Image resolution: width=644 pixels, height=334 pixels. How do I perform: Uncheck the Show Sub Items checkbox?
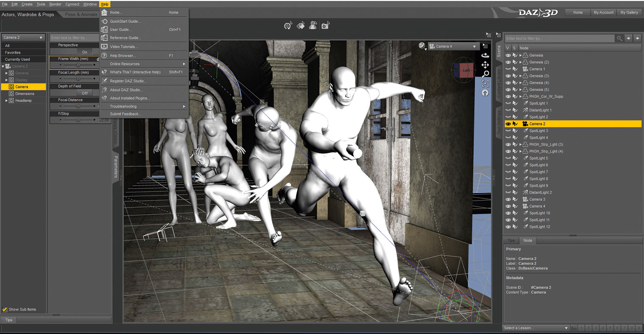(5, 309)
